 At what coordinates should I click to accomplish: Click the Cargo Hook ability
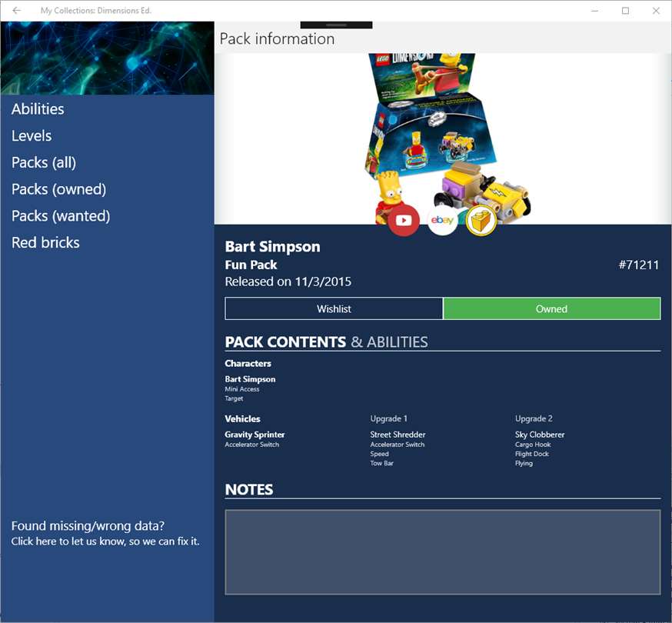tap(533, 445)
